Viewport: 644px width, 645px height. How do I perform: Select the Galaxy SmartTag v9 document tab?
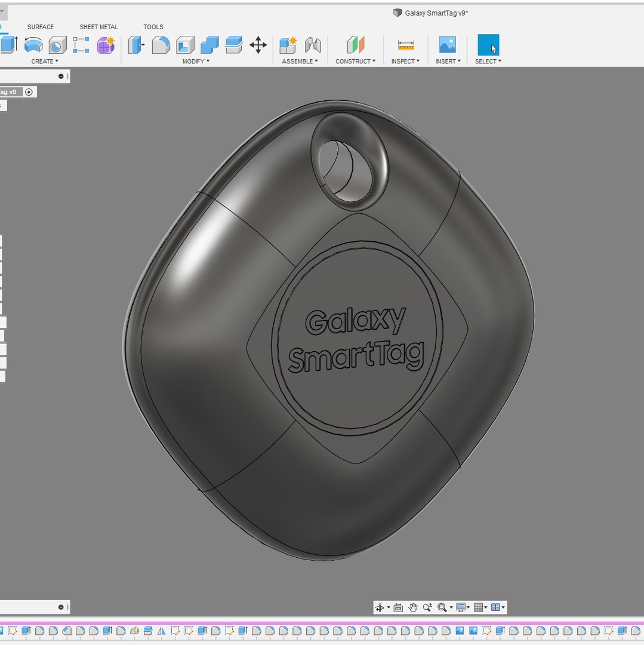[x=431, y=13]
